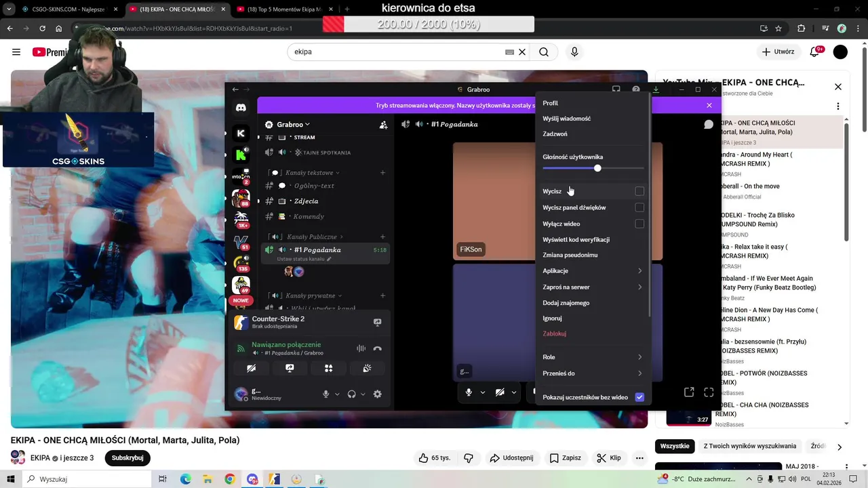The width and height of the screenshot is (868, 488).
Task: Tick the Wycisz checkbox
Action: [639, 191]
